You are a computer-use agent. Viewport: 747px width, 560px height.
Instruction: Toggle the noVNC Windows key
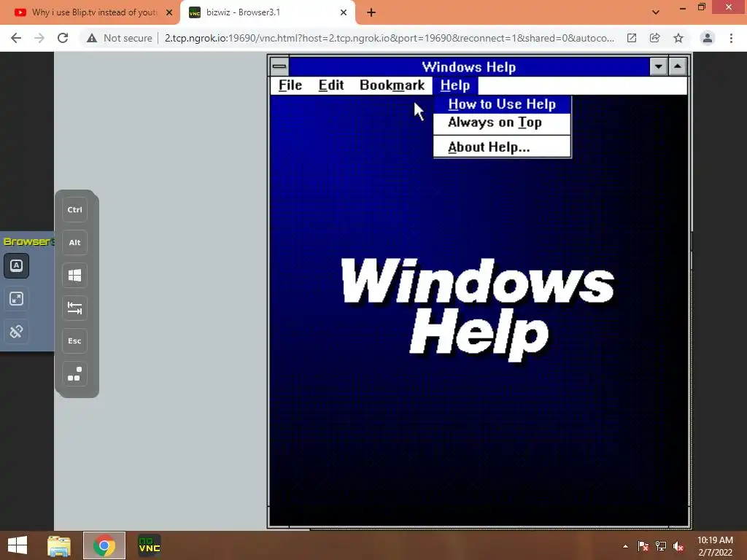pos(75,275)
